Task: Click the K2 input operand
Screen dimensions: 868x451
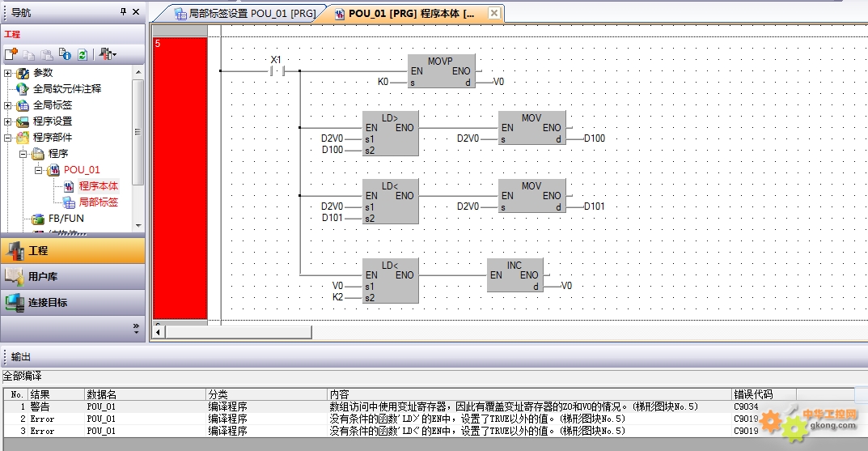Action: click(x=337, y=297)
